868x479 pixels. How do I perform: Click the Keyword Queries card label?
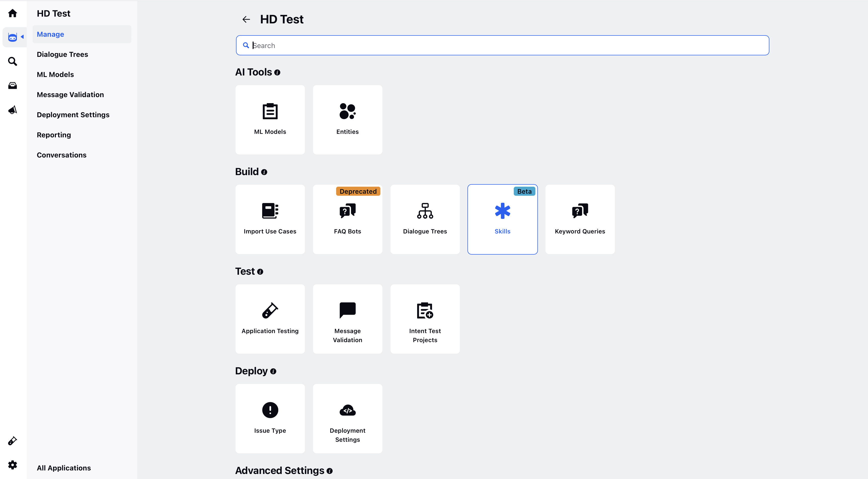pyautogui.click(x=580, y=231)
